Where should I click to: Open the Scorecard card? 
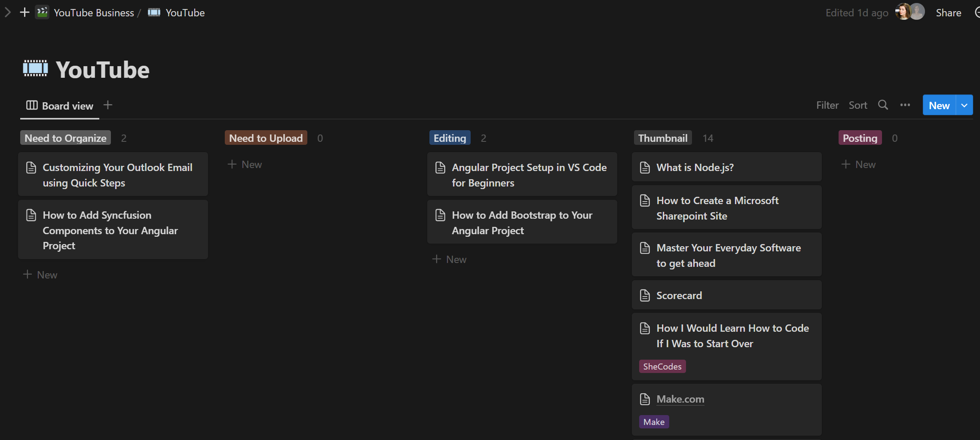click(727, 295)
